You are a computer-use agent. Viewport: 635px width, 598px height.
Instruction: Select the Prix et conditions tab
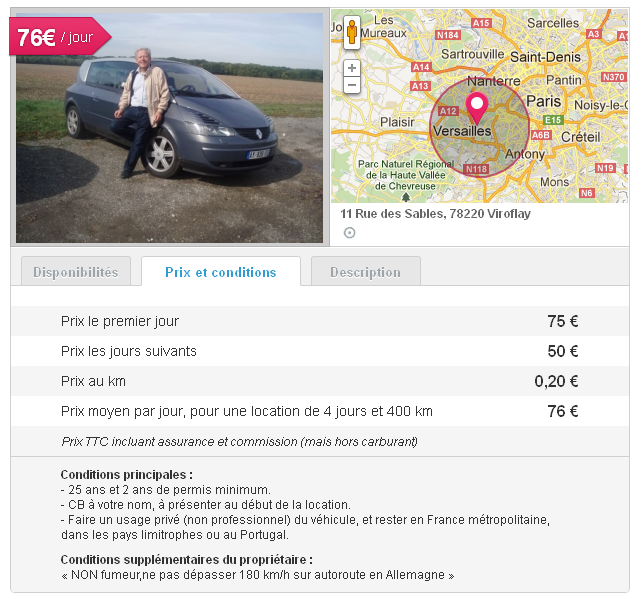click(220, 272)
